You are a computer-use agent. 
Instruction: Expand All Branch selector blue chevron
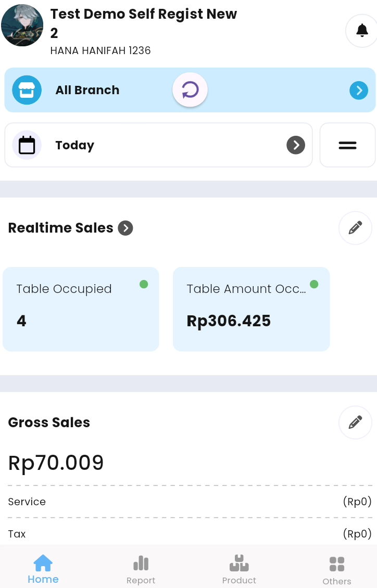pyautogui.click(x=359, y=91)
